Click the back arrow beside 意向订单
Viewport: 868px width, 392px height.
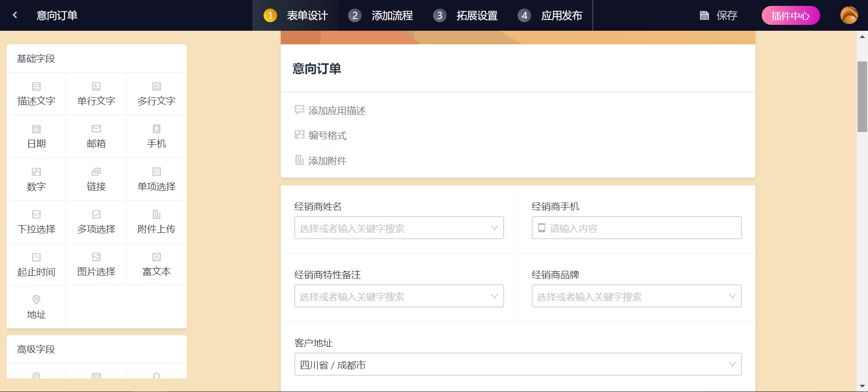coord(15,15)
